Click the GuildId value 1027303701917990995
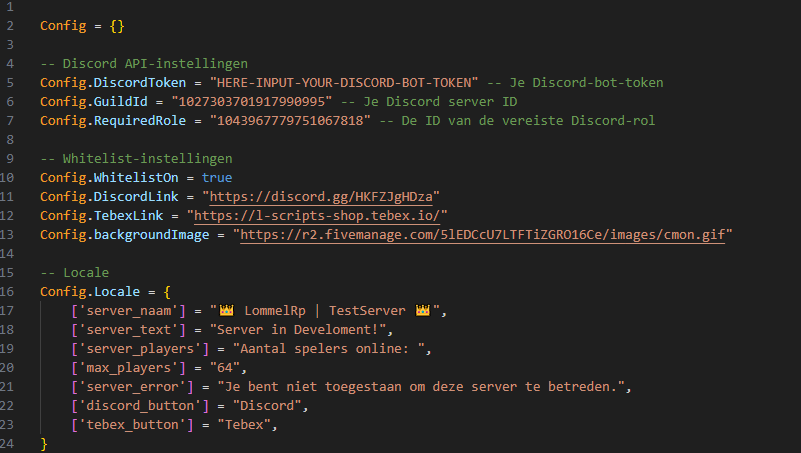Image resolution: width=801 pixels, height=453 pixels. [x=251, y=102]
